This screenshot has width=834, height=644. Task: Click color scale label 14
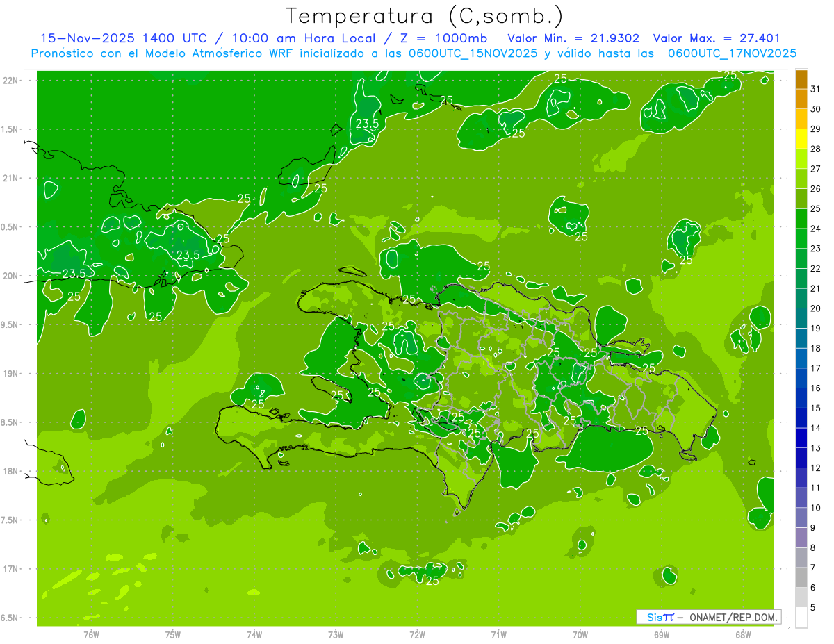(x=815, y=428)
